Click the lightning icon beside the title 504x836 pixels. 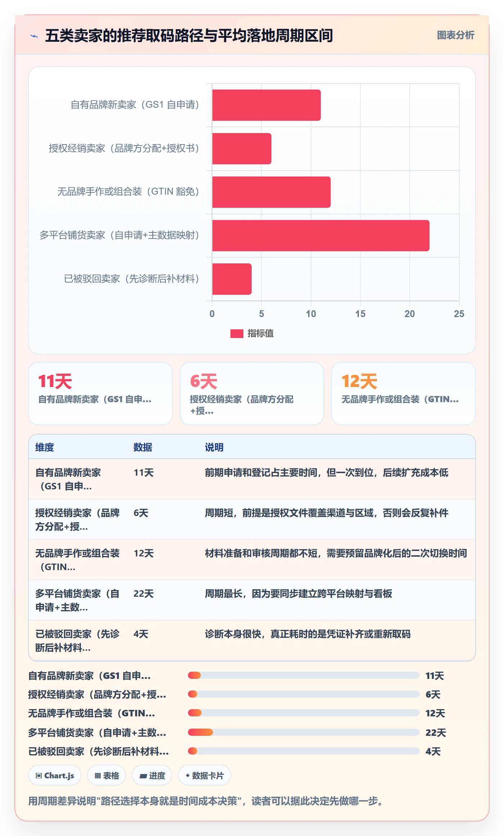tap(34, 36)
